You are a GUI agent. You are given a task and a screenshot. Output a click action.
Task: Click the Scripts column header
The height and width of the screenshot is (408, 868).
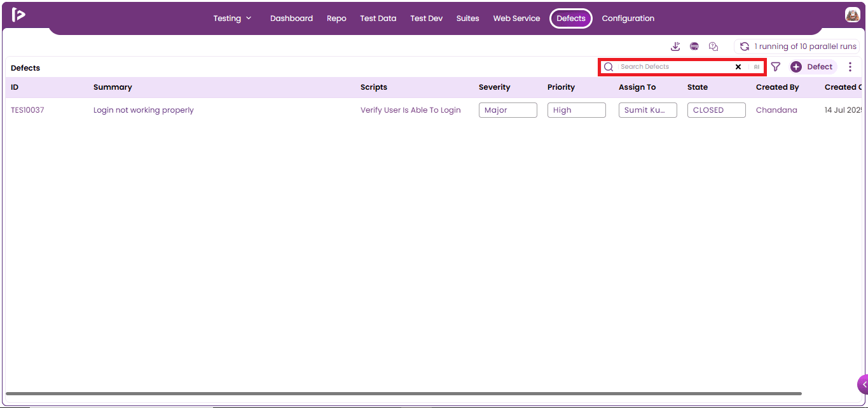[374, 87]
